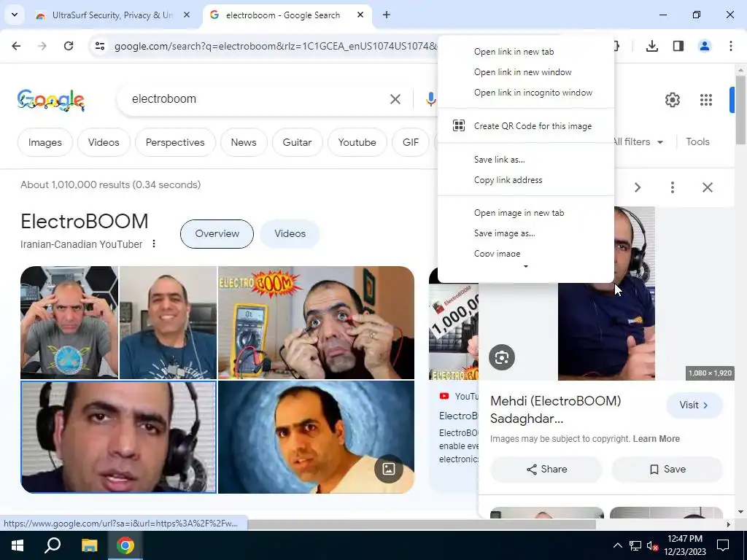
Task: Select Copy link address
Action: pyautogui.click(x=526, y=180)
